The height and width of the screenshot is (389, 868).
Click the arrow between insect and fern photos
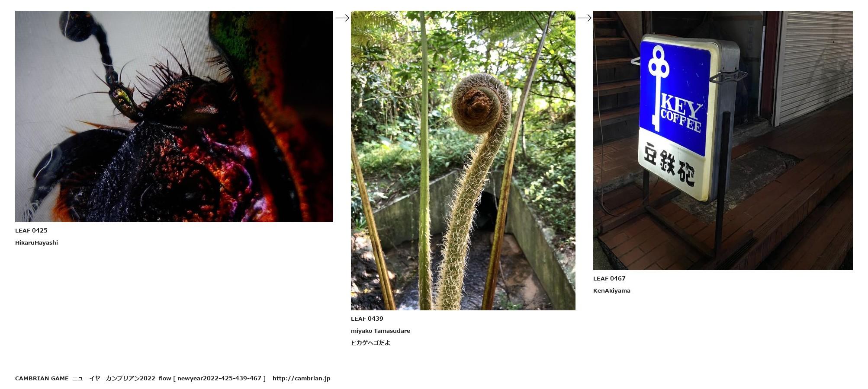[342, 18]
